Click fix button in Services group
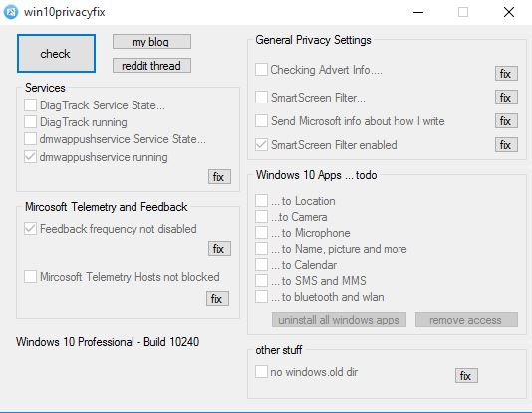This screenshot has height=413, width=532. (219, 176)
